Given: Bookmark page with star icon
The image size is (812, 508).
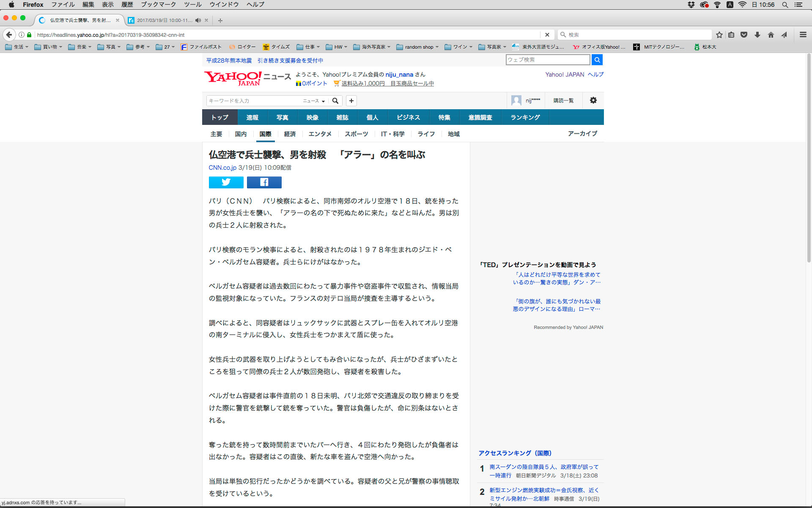Looking at the screenshot, I should 719,35.
